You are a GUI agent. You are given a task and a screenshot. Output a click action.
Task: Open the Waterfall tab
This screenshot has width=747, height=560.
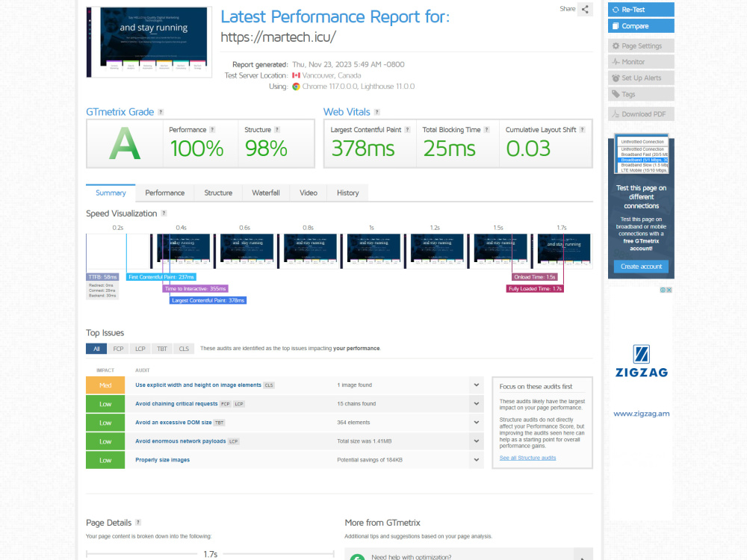click(266, 193)
